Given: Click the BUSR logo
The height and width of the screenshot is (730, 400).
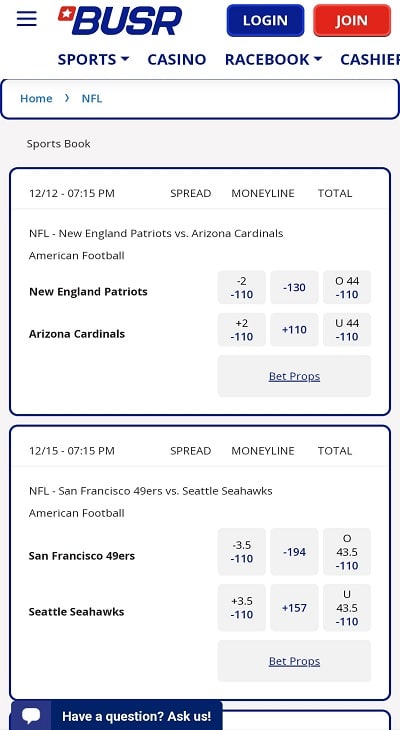Looking at the screenshot, I should (x=120, y=20).
